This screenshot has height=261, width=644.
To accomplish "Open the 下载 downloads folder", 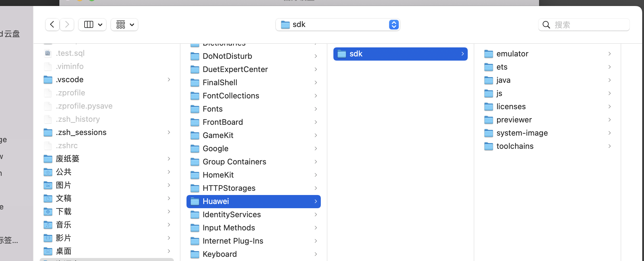I will point(64,211).
